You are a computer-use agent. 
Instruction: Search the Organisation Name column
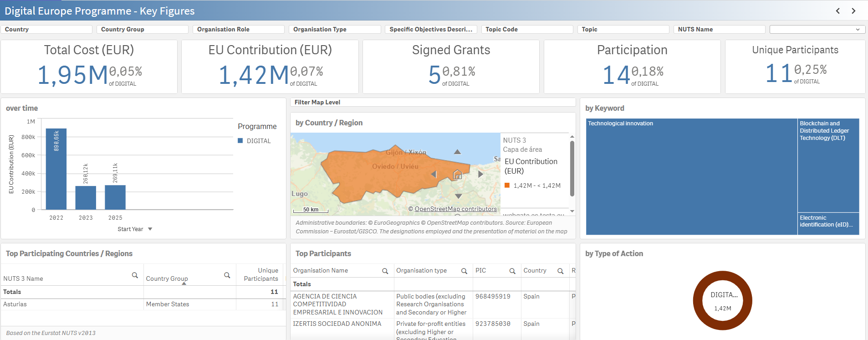point(385,271)
